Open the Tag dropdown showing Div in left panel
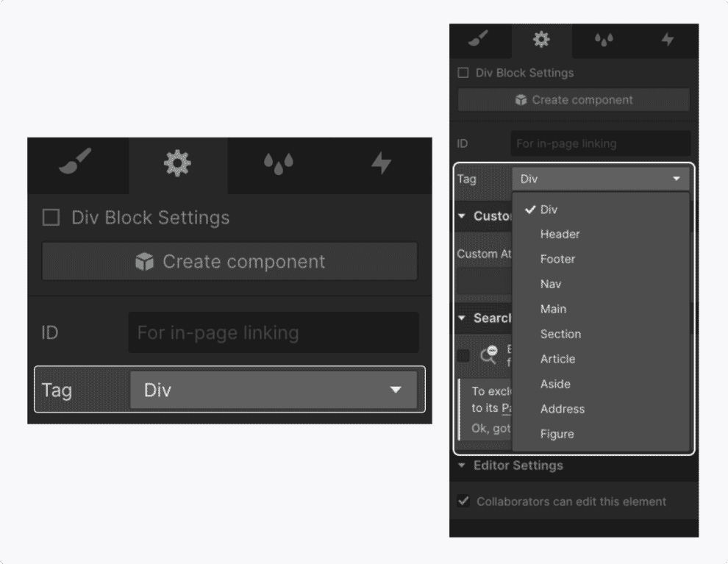This screenshot has width=728, height=564. click(x=273, y=390)
